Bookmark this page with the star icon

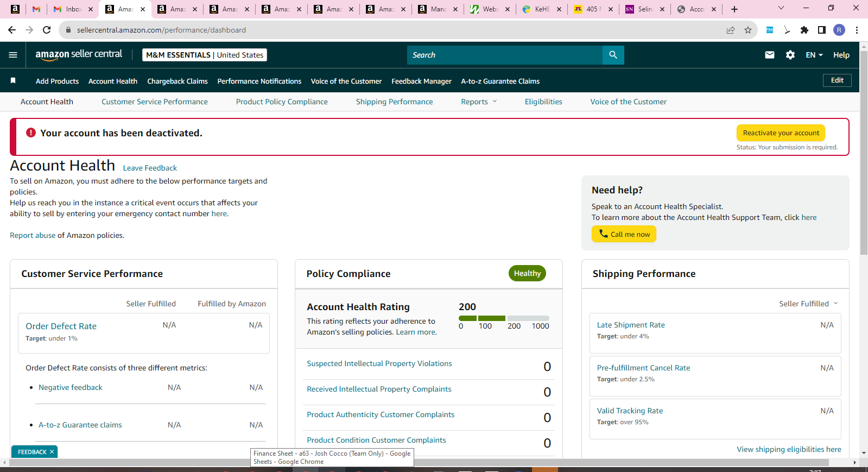[x=748, y=30]
